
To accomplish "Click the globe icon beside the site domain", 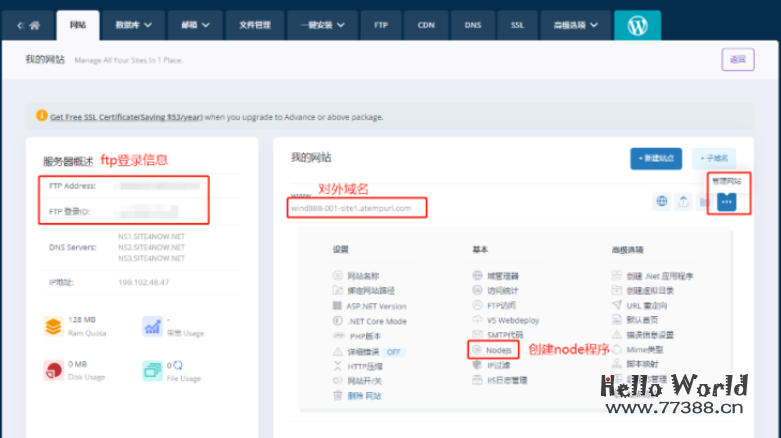I will pos(662,201).
